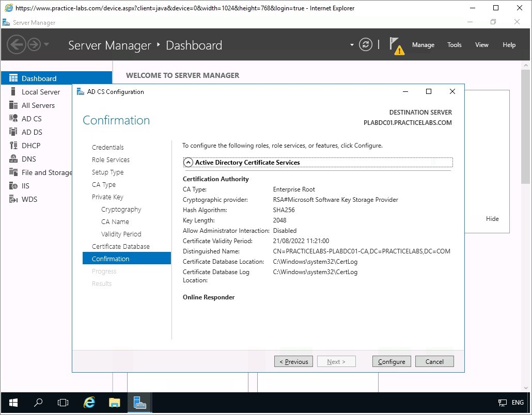Click the taskbar search magnifier icon
This screenshot has width=532, height=415.
(x=38, y=403)
